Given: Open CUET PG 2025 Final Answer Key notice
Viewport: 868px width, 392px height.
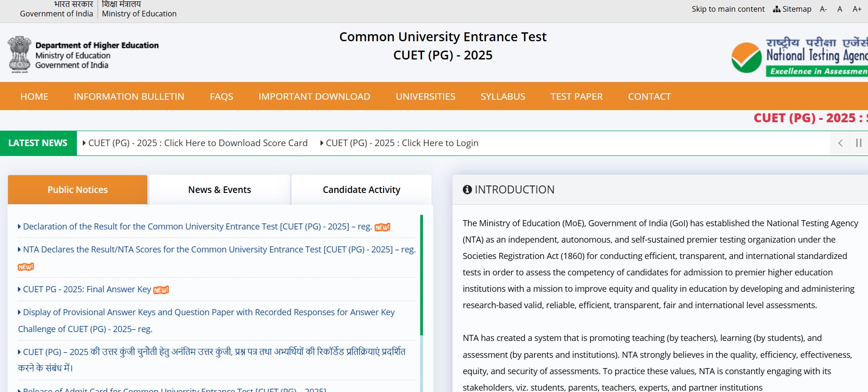Looking at the screenshot, I should coord(87,289).
